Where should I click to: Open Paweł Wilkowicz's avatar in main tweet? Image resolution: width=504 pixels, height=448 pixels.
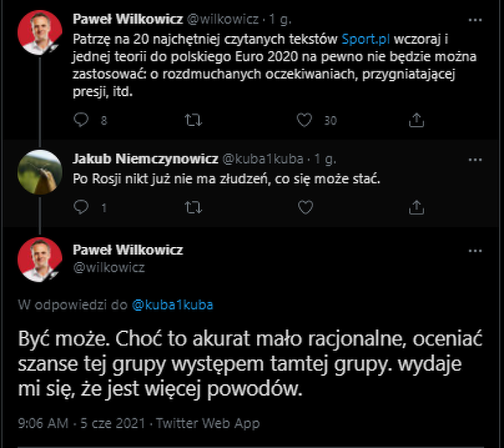pyautogui.click(x=38, y=259)
